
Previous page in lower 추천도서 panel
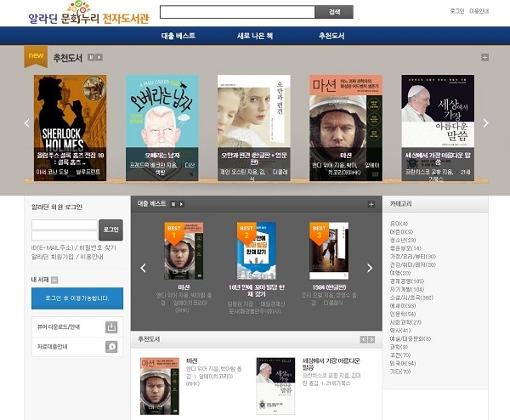[x=363, y=339]
